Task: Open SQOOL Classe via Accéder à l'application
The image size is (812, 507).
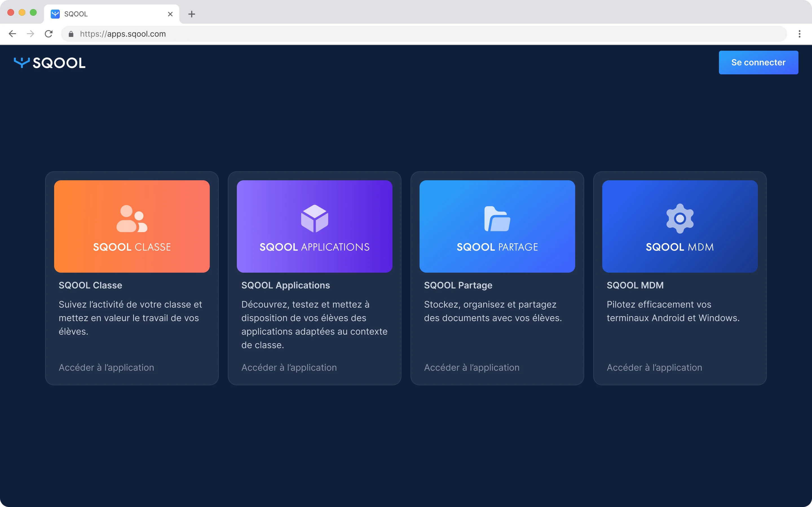Action: click(106, 367)
